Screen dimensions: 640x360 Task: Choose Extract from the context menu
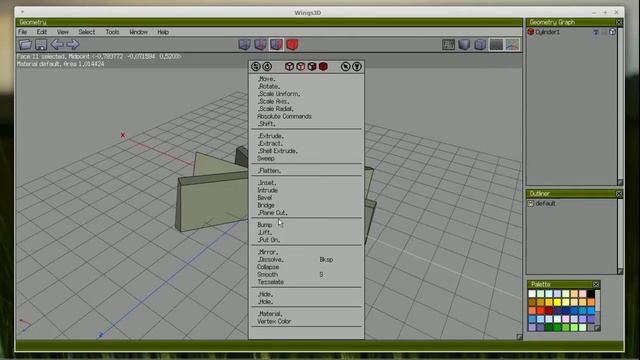(x=270, y=144)
